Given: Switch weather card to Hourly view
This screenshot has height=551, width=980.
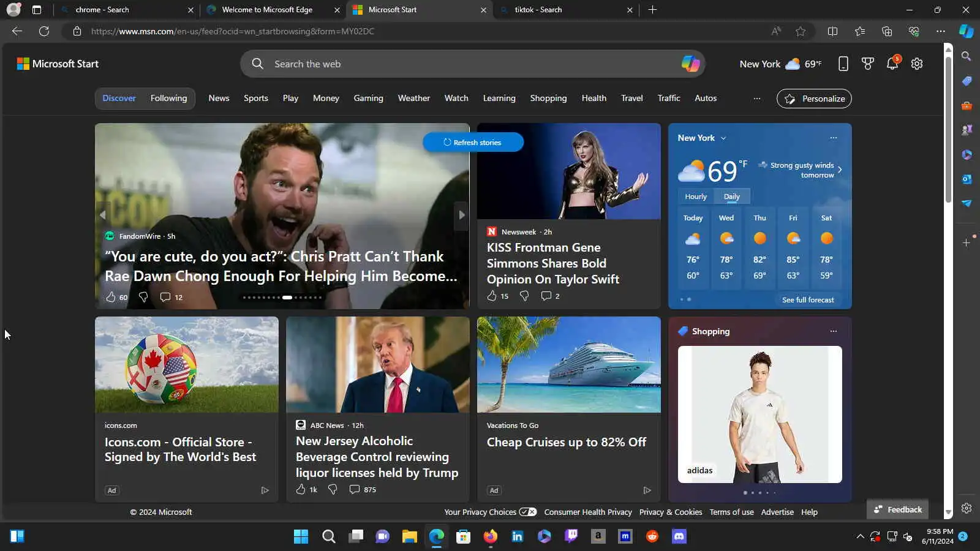Looking at the screenshot, I should (696, 197).
